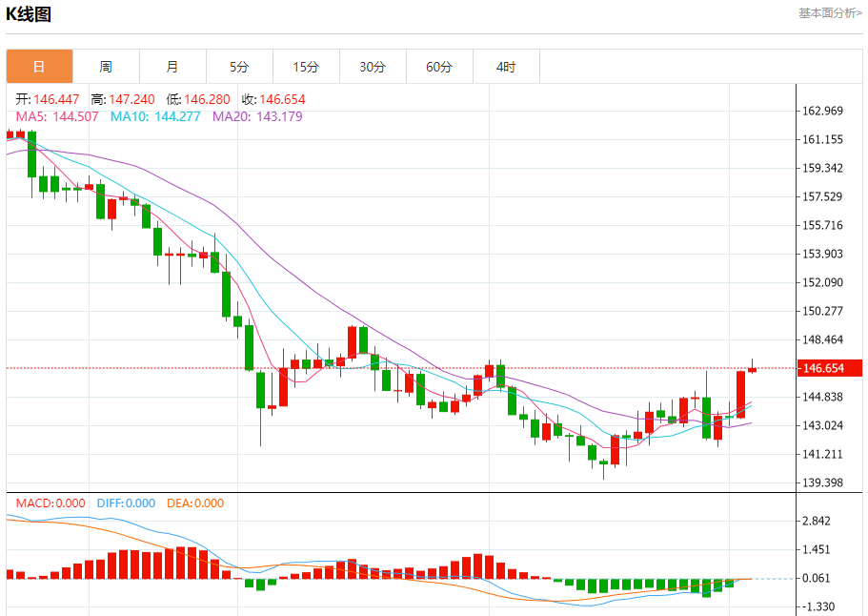Open the 基本面分析 link
Image resolution: width=868 pixels, height=616 pixels.
coord(830,12)
